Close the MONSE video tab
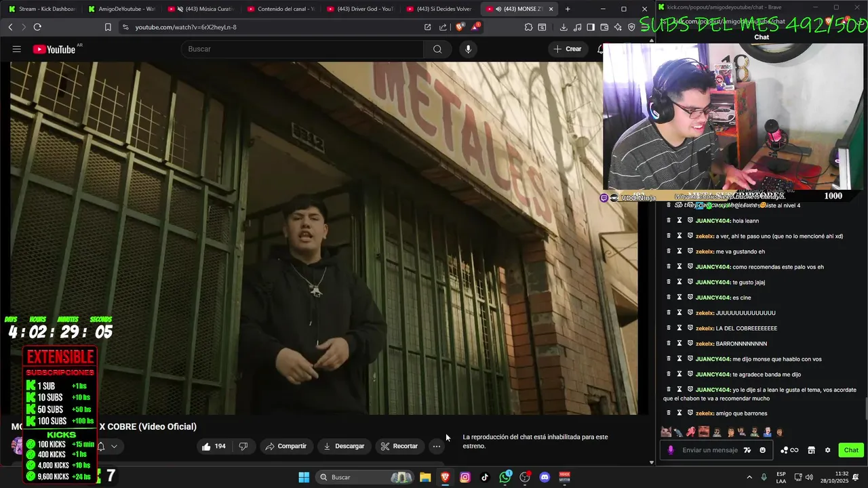Screen dimensions: 868x488 pyautogui.click(x=551, y=9)
